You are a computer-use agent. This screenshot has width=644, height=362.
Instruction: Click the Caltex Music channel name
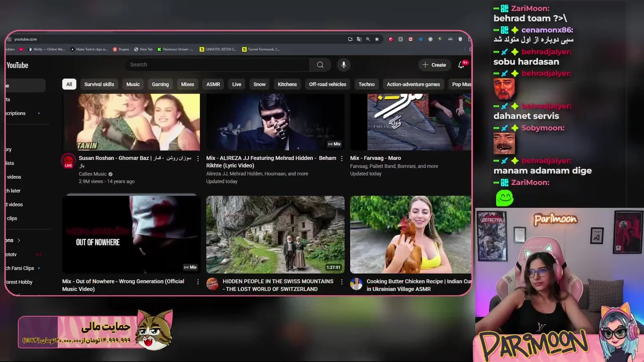click(x=93, y=174)
